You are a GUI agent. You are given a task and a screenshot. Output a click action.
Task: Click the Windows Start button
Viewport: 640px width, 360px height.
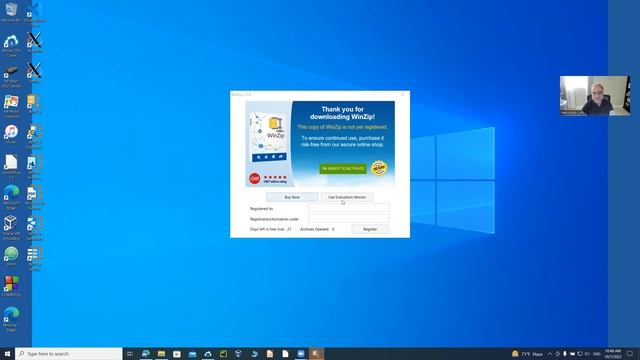click(7, 353)
